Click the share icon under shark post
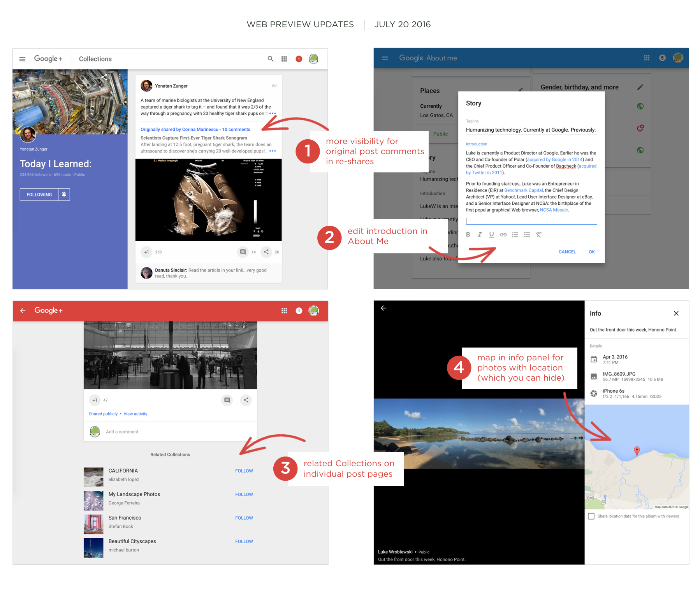 coord(266,252)
